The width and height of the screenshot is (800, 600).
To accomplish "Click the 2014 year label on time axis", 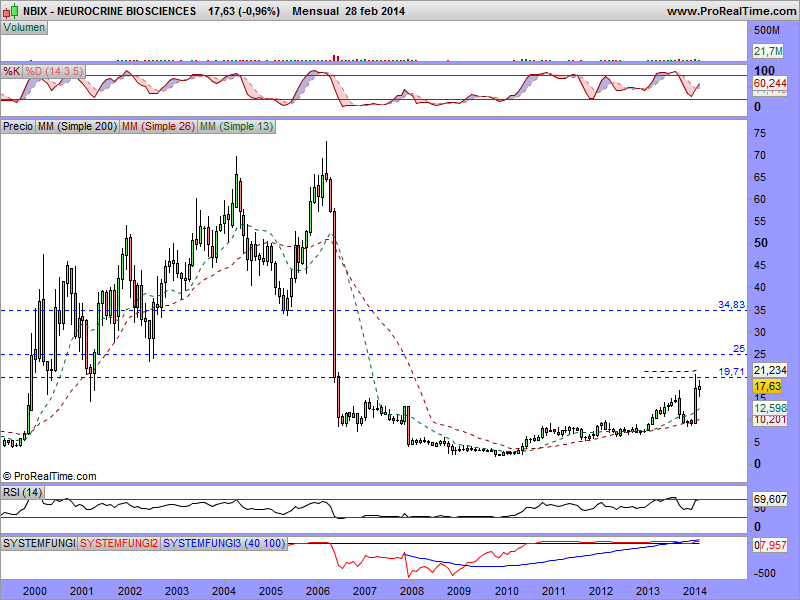I will 695,591.
